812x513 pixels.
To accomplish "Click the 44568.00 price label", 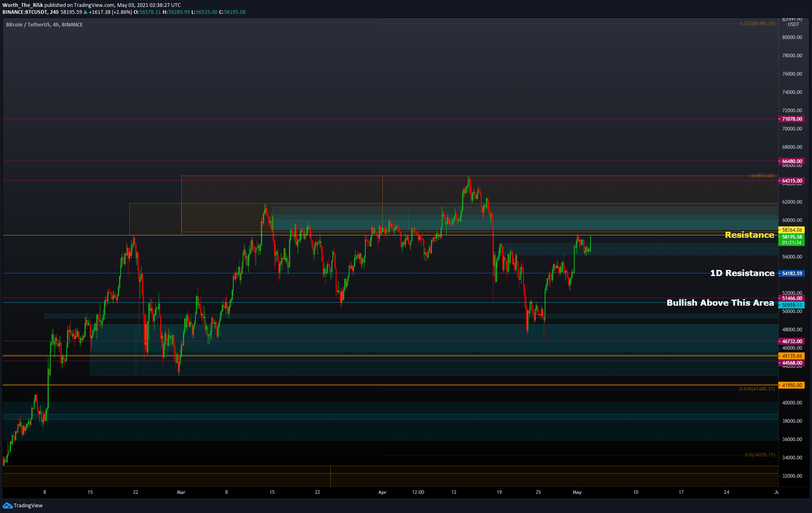I will point(792,363).
